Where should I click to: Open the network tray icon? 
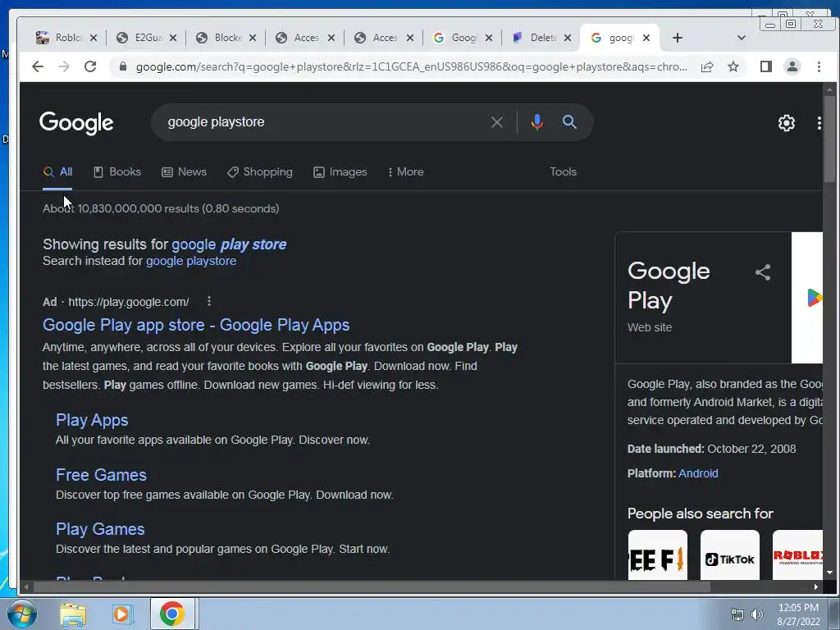pos(737,614)
